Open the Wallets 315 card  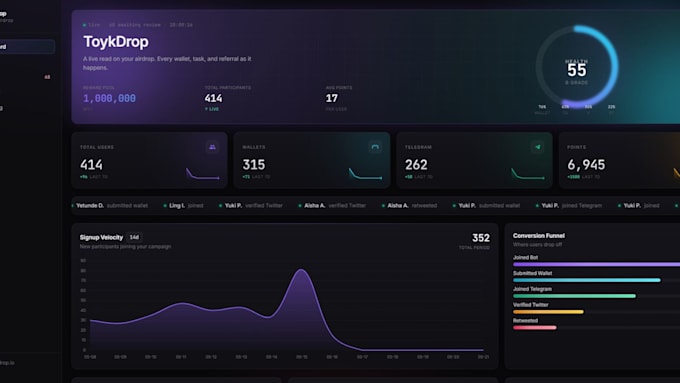[312, 160]
